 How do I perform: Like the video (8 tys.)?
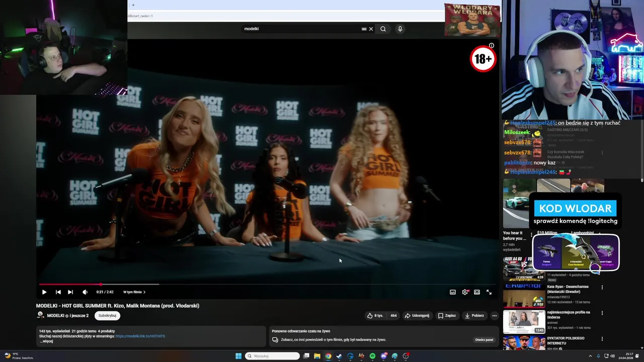pyautogui.click(x=375, y=316)
